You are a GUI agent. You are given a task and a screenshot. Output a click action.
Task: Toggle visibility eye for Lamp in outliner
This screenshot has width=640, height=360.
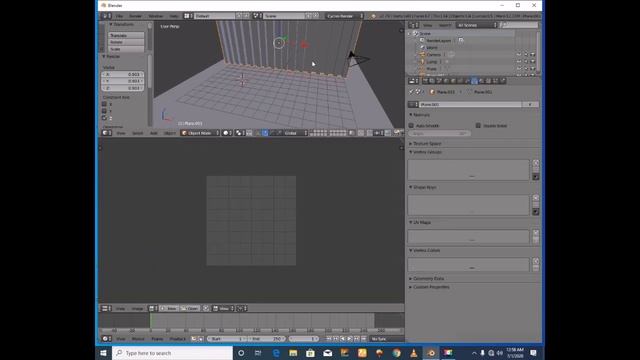[519, 62]
